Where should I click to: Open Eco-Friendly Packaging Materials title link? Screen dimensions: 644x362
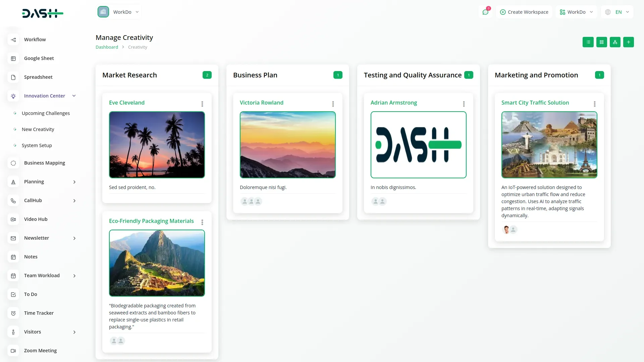(x=151, y=221)
